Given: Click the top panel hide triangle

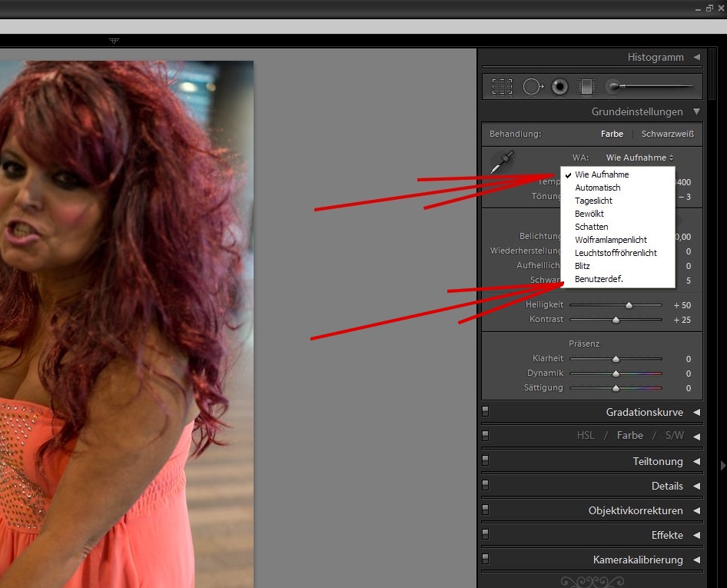Looking at the screenshot, I should click(x=114, y=41).
